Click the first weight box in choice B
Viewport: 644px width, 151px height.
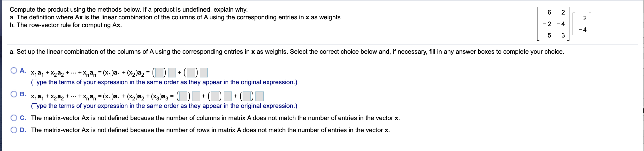183,96
